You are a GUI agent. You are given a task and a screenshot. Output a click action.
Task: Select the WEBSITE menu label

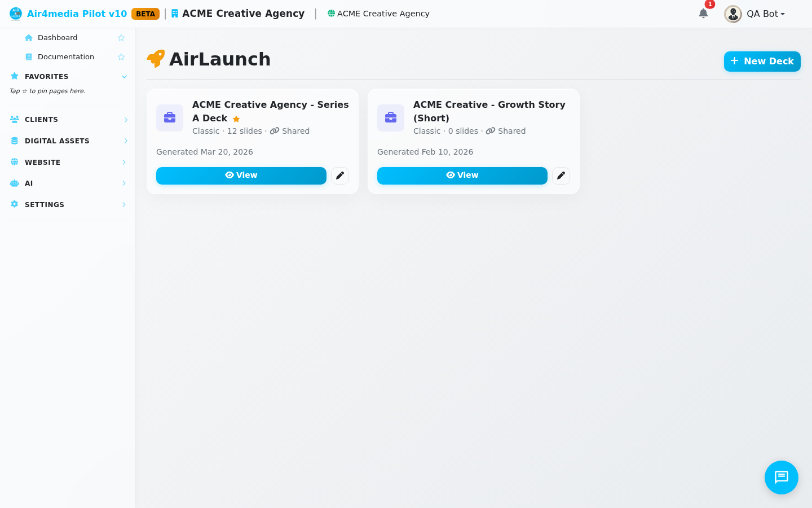pyautogui.click(x=42, y=163)
